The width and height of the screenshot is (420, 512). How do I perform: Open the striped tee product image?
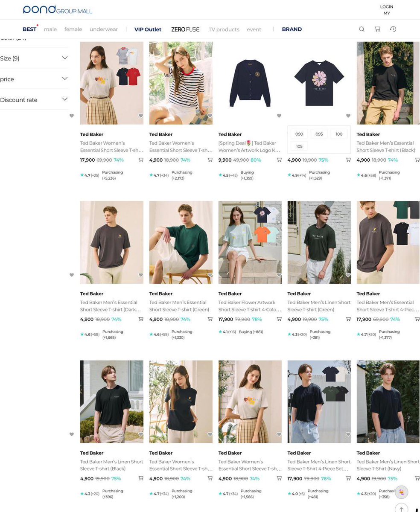coord(181,83)
